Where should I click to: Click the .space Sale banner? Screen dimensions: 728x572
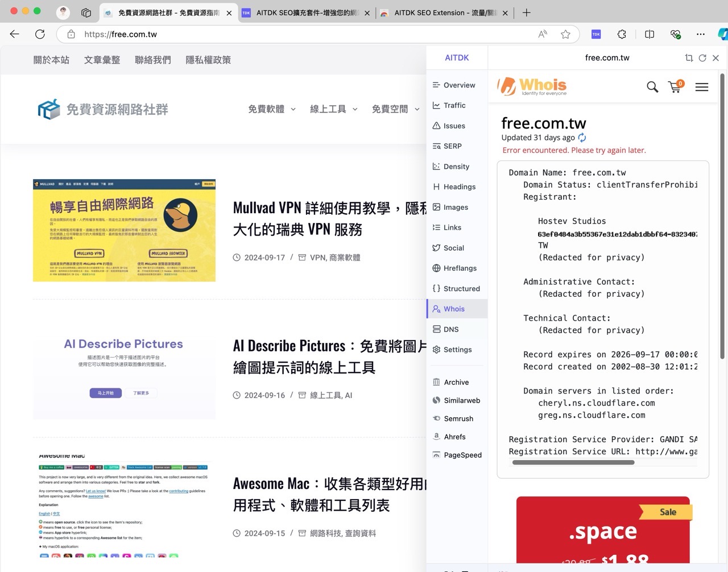pos(603,530)
